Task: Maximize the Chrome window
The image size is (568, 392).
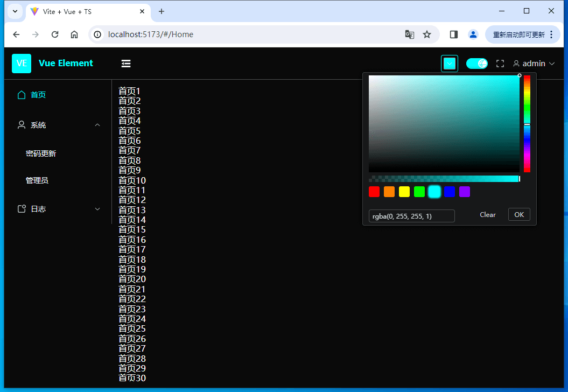Action: tap(527, 11)
